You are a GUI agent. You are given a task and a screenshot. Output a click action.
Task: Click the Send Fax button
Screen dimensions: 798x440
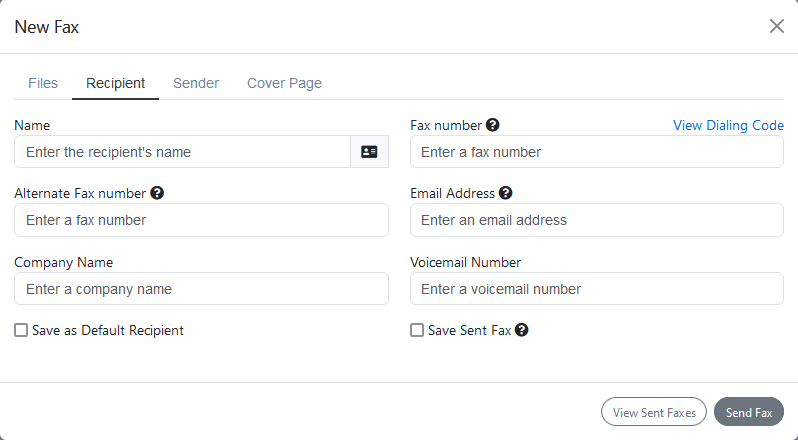coord(749,412)
